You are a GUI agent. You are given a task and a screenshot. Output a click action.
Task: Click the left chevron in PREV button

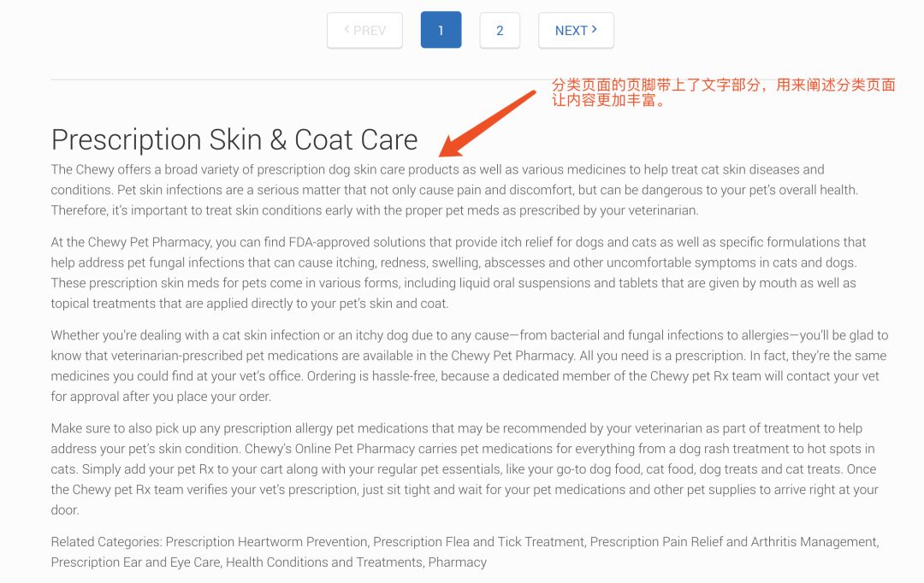coord(347,29)
